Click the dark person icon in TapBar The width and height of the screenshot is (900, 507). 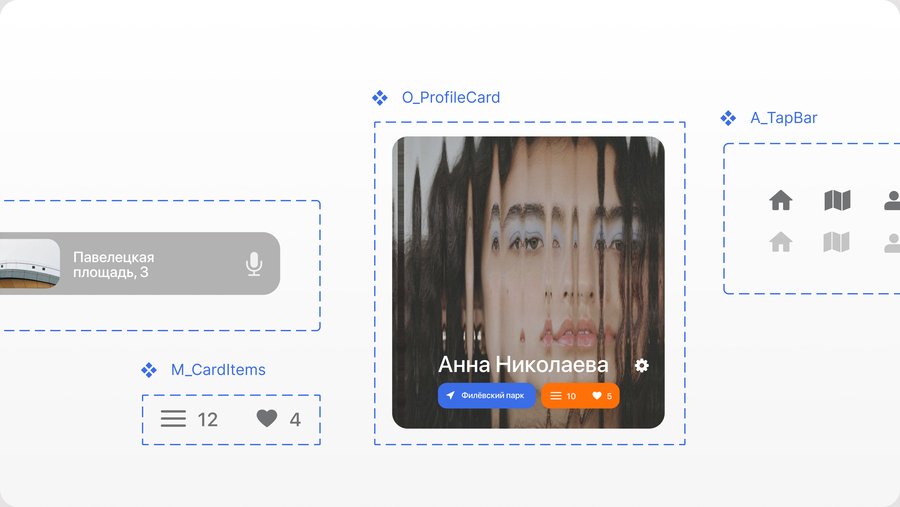(892, 200)
